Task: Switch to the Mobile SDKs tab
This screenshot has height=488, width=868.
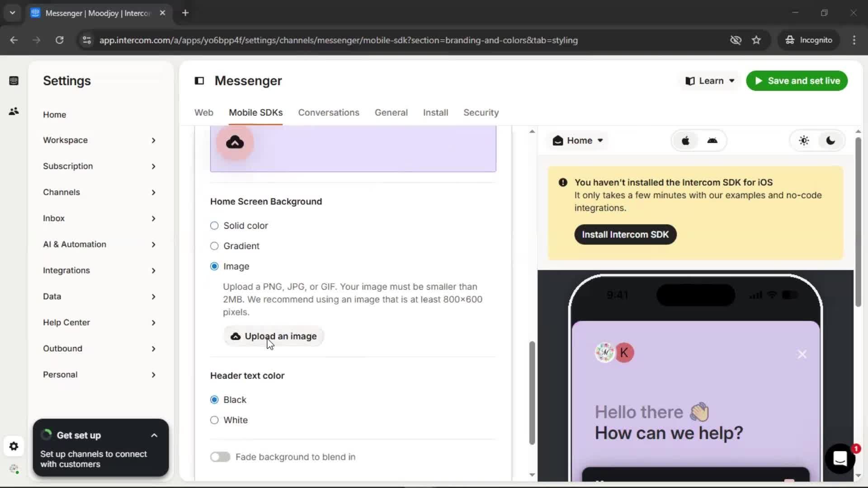Action: click(x=255, y=113)
